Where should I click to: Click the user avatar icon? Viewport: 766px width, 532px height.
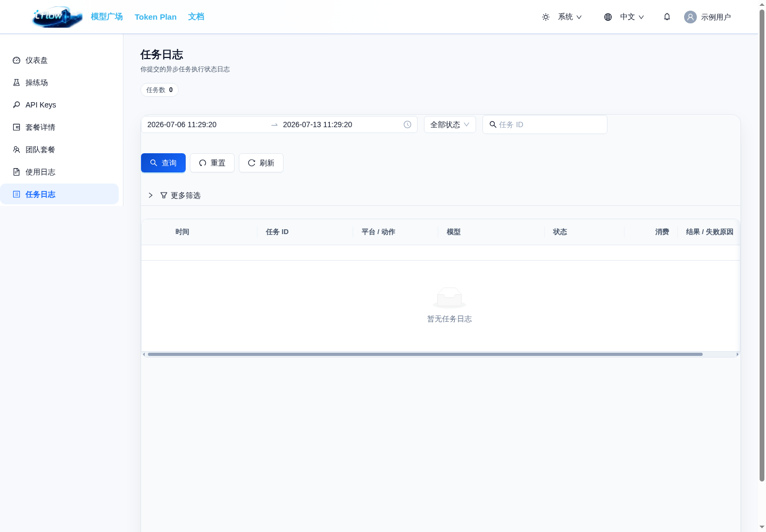click(690, 17)
